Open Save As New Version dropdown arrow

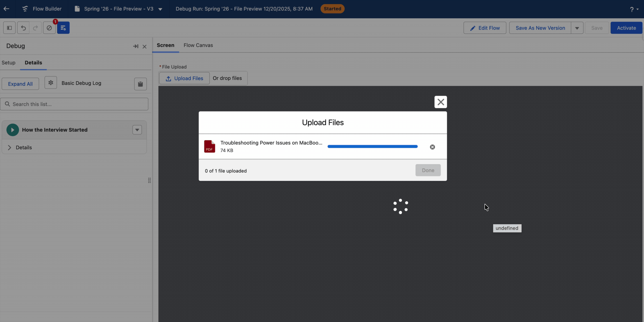click(x=577, y=28)
